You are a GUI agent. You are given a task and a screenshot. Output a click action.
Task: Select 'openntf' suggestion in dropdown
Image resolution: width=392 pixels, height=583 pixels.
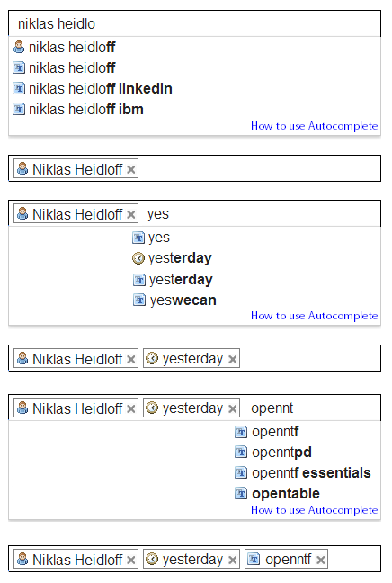(267, 432)
